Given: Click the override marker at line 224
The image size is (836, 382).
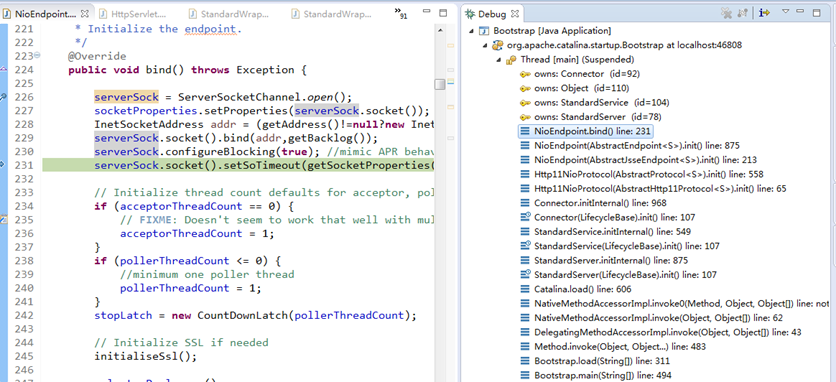Looking at the screenshot, I should (3, 69).
